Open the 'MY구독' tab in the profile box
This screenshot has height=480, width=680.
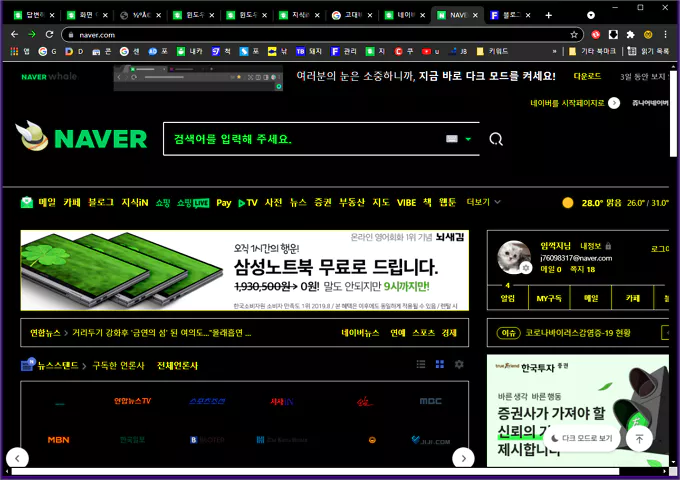[x=549, y=298]
